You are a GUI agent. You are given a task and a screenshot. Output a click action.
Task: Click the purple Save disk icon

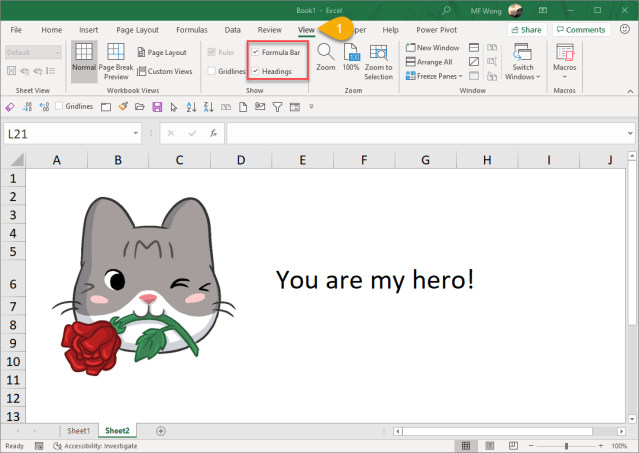coord(157,107)
